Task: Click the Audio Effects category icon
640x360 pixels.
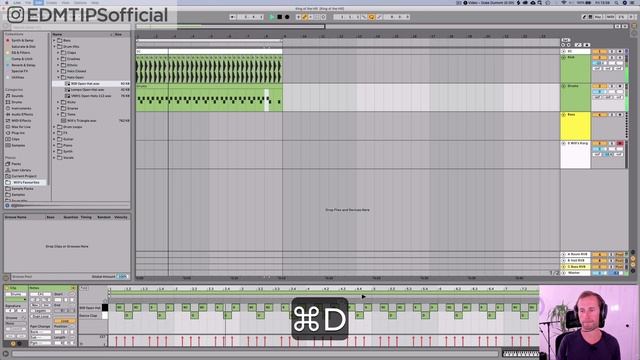Action: (8, 114)
